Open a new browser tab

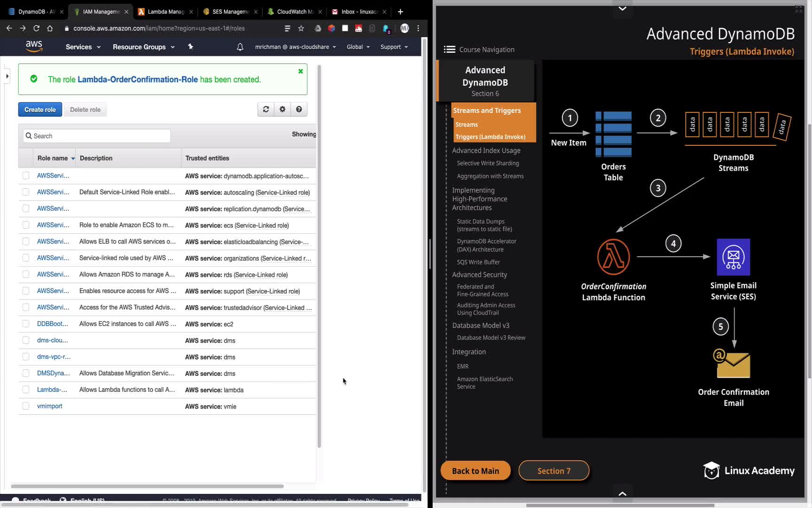coord(400,12)
